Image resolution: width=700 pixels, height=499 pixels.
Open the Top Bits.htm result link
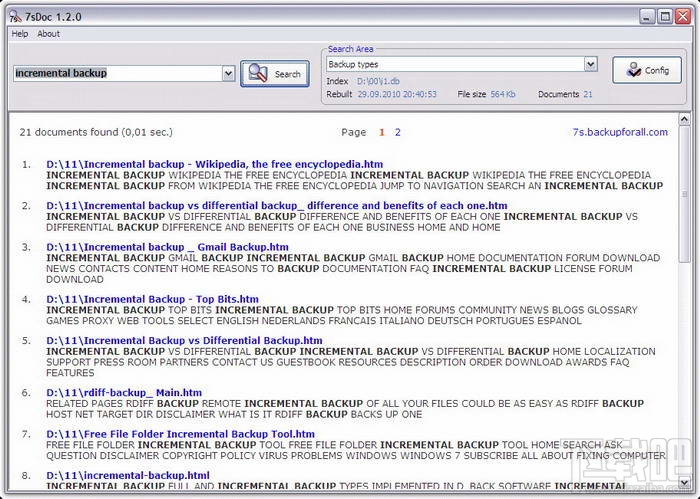pyautogui.click(x=152, y=299)
